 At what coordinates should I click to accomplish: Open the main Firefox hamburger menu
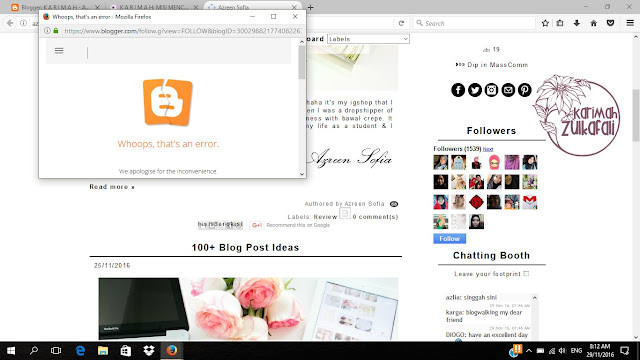(x=630, y=23)
